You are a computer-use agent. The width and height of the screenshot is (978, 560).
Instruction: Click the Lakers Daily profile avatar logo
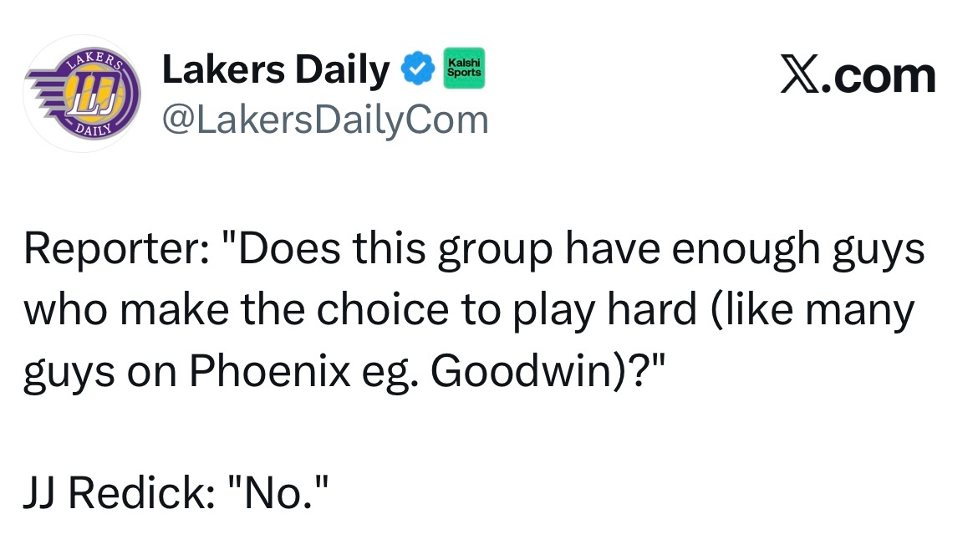coord(82,94)
